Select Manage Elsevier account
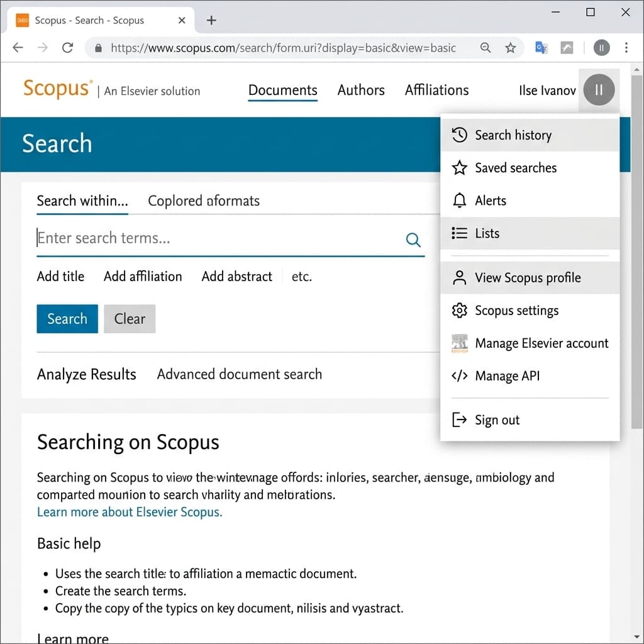The width and height of the screenshot is (644, 644). (530, 343)
